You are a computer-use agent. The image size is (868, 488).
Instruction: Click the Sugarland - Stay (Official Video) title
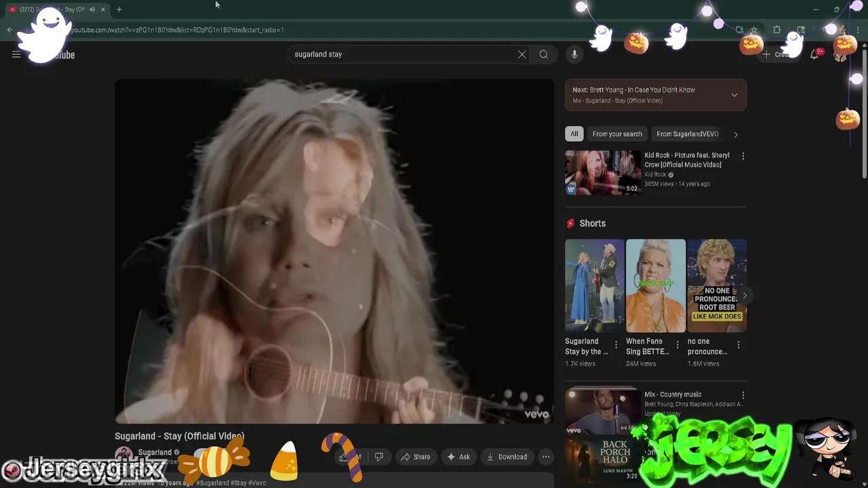pyautogui.click(x=180, y=436)
